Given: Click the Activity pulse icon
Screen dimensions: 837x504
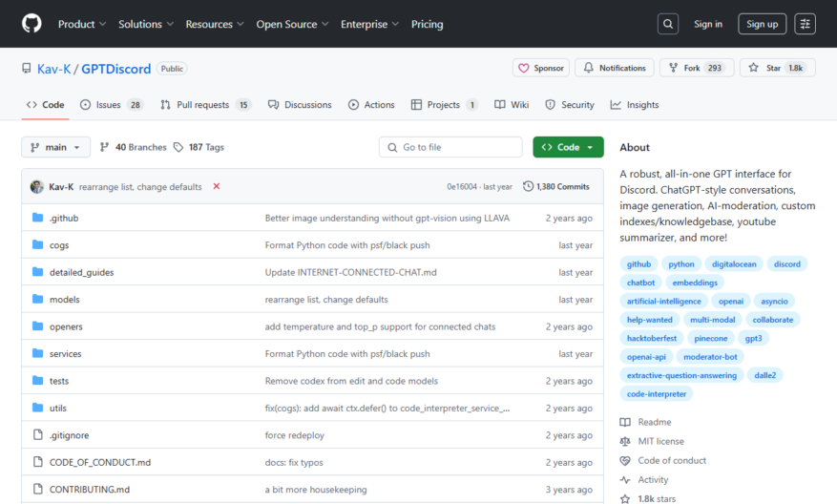Looking at the screenshot, I should click(625, 479).
